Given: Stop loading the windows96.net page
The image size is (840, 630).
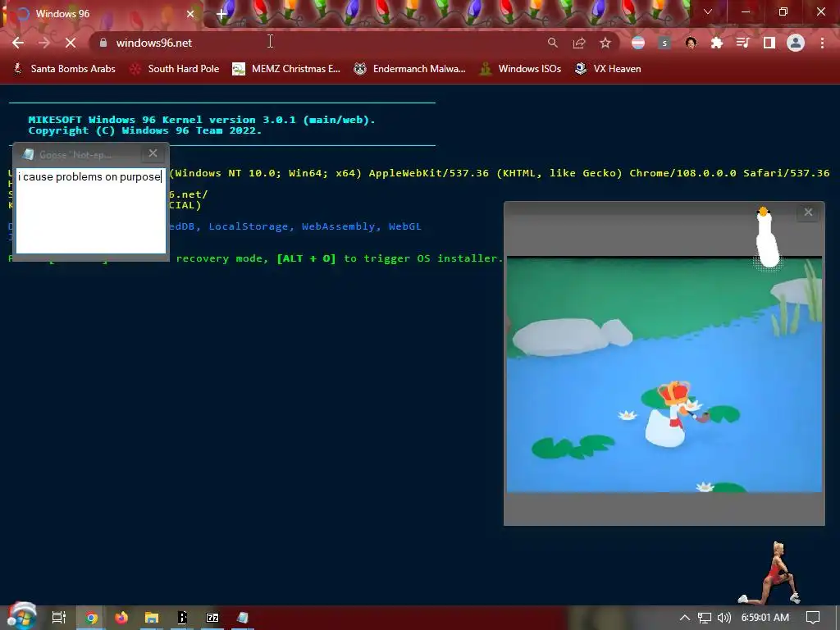Looking at the screenshot, I should (x=71, y=43).
